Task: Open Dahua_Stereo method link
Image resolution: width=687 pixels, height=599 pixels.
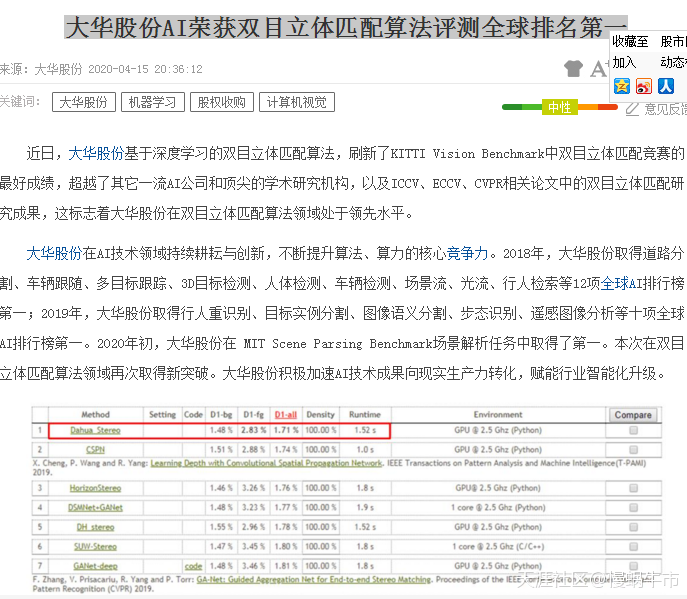Action: (95, 430)
